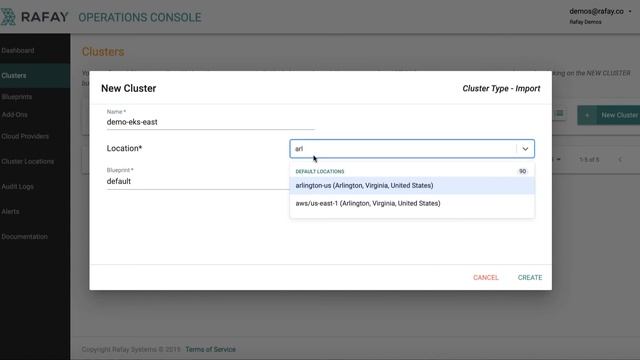Screen dimensions: 640x360
Task: Click the Blueprint field showing default
Action: [x=198, y=181]
